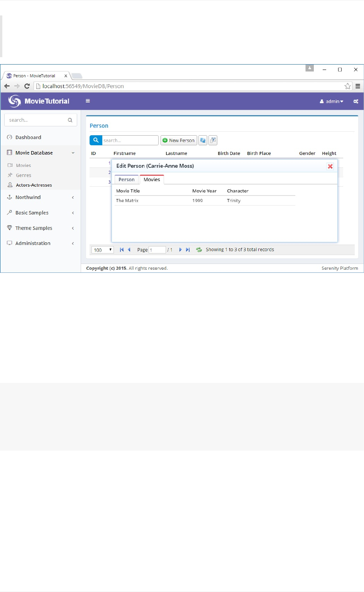Open the admin user dropdown
364x592 pixels.
[x=332, y=101]
